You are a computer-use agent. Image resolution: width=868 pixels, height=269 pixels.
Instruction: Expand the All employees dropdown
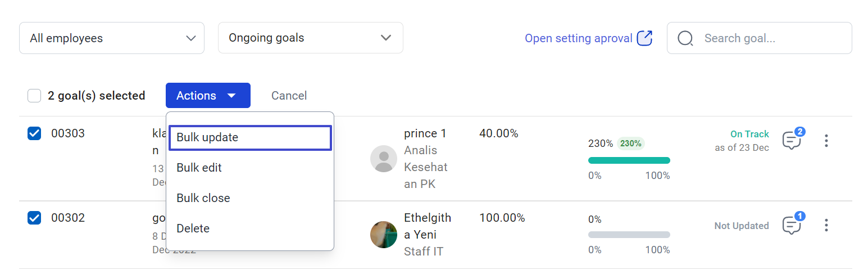112,38
